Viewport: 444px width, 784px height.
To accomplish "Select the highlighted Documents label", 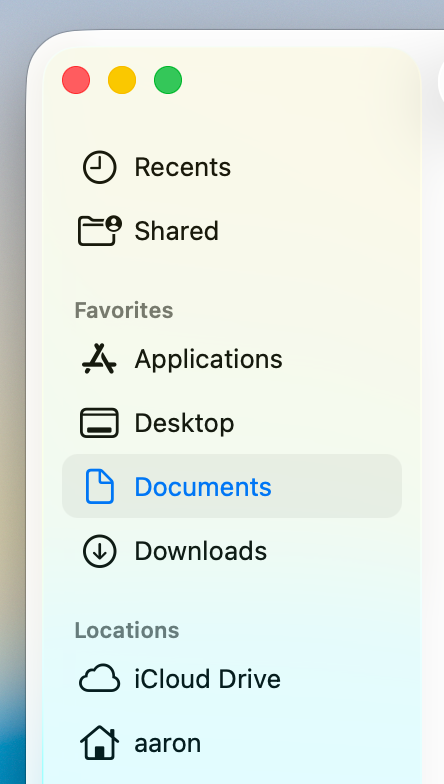I will point(203,486).
